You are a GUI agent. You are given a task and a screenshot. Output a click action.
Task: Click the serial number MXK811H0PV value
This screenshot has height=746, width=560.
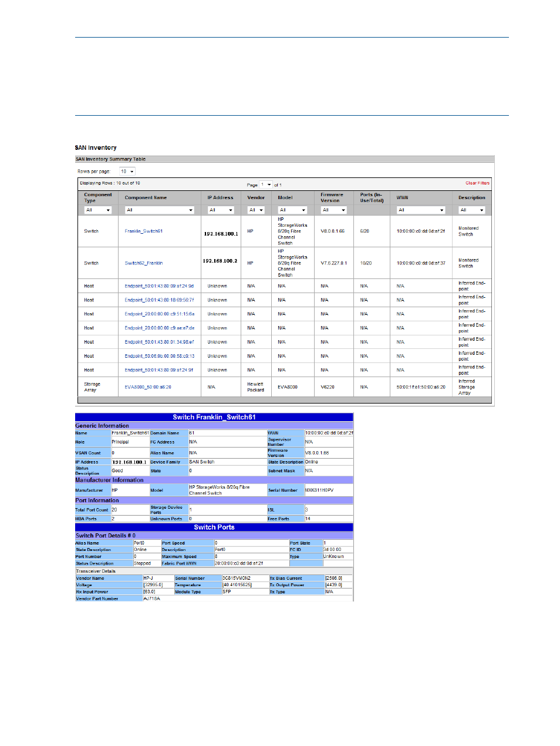point(319,490)
